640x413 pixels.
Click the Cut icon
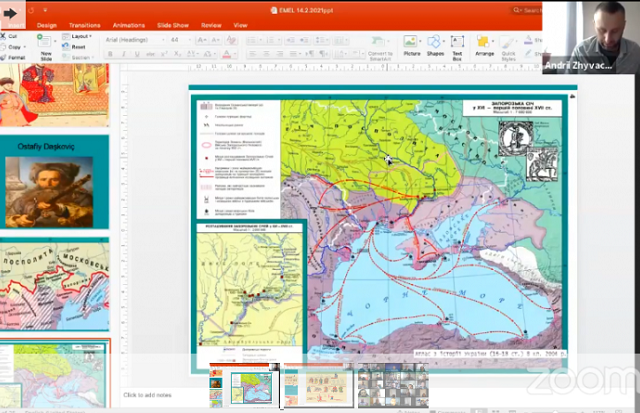click(x=4, y=36)
